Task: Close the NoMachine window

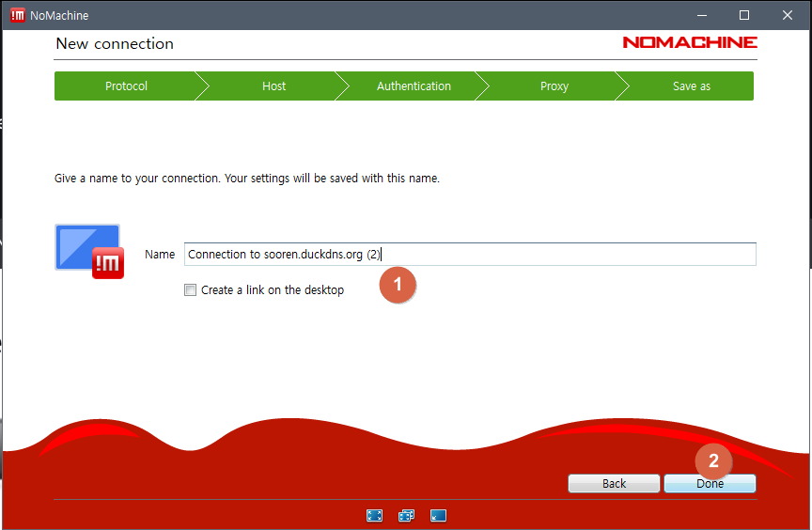Action: point(788,15)
